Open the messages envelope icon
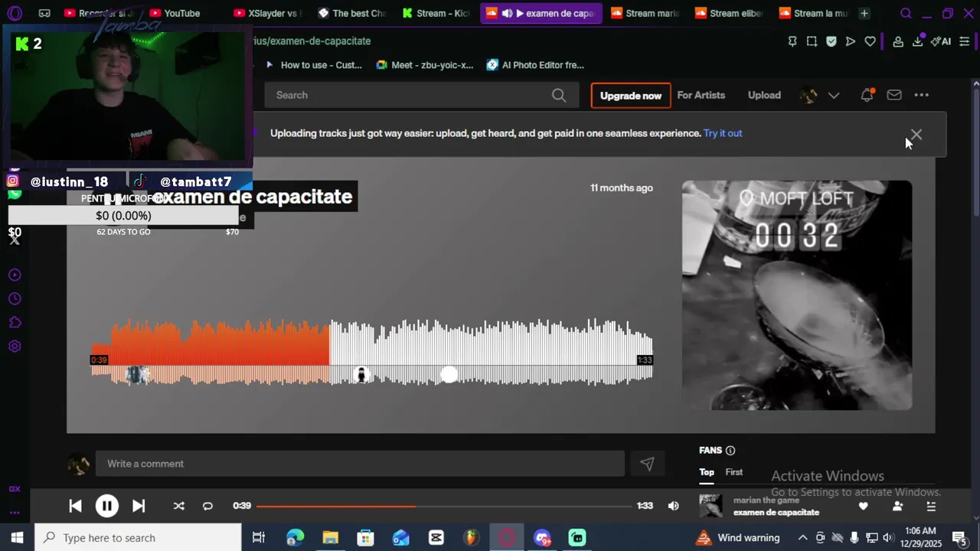 [894, 95]
